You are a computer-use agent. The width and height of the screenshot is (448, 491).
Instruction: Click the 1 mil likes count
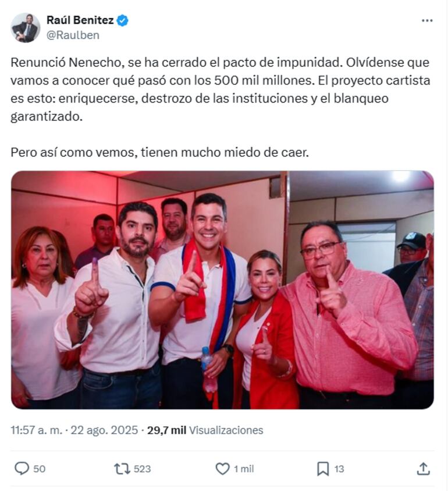click(x=244, y=469)
